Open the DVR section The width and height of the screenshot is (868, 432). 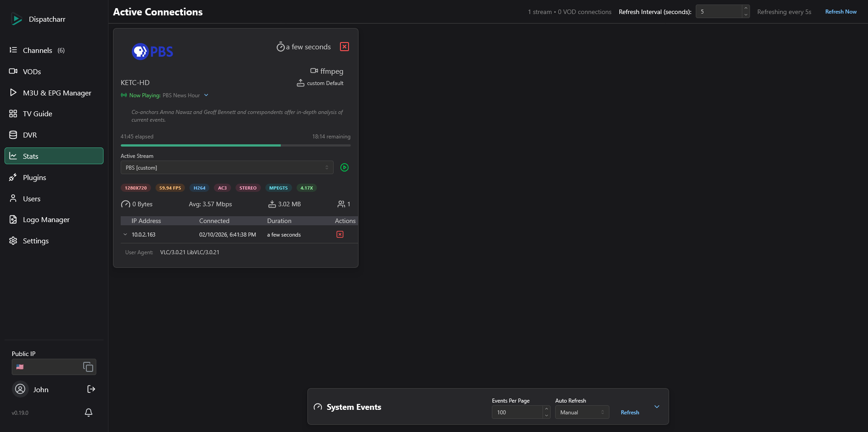(54, 135)
